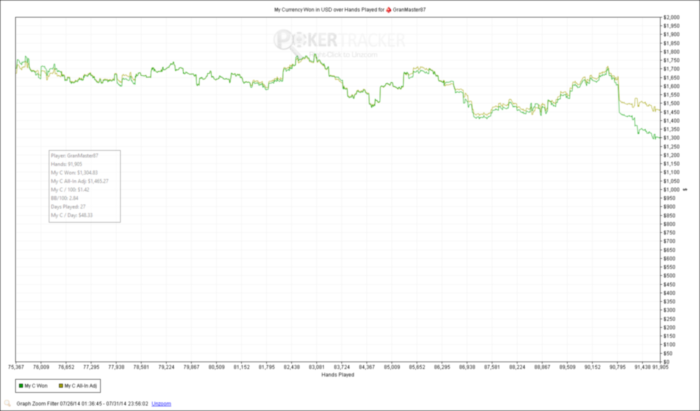Click the 88,867 label on the x-axis
This screenshot has width=700, height=411.
pos(542,367)
